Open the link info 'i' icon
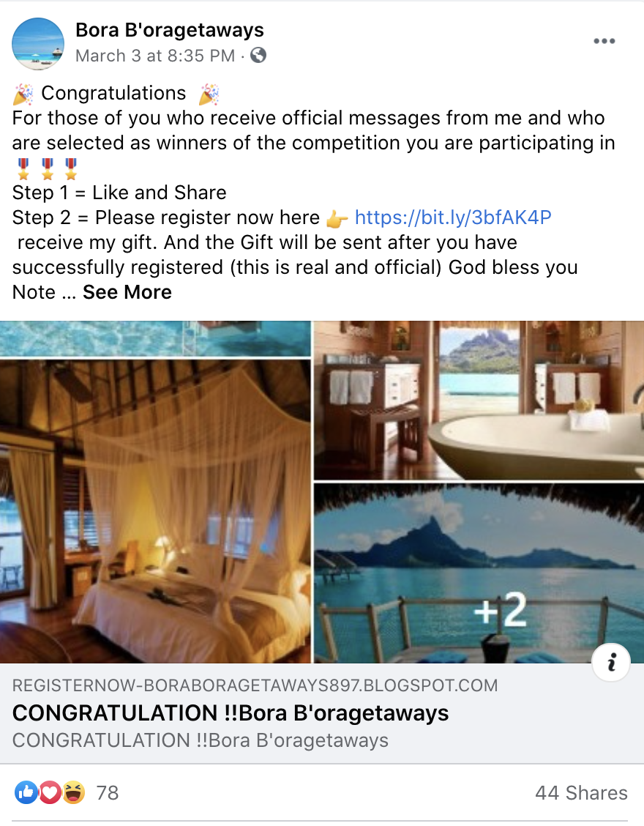This screenshot has height=826, width=644. click(611, 662)
